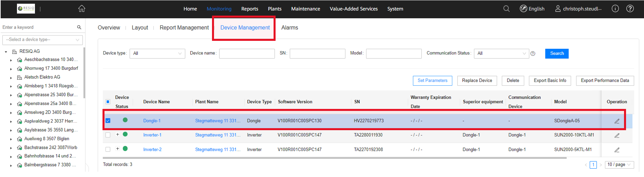The height and width of the screenshot is (177, 644).
Task: Click the info circle icon
Action: tap(615, 9)
